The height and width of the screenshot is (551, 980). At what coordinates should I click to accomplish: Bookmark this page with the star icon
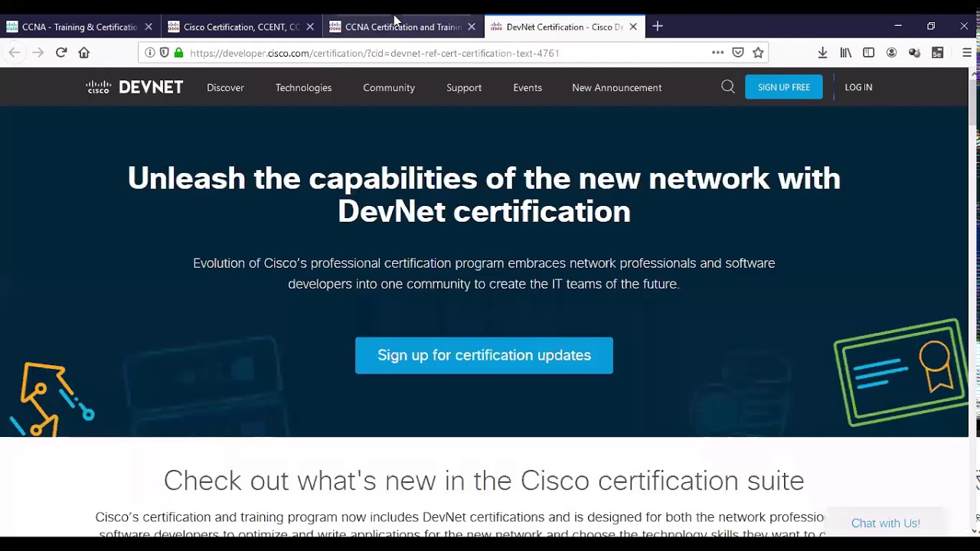click(x=758, y=53)
